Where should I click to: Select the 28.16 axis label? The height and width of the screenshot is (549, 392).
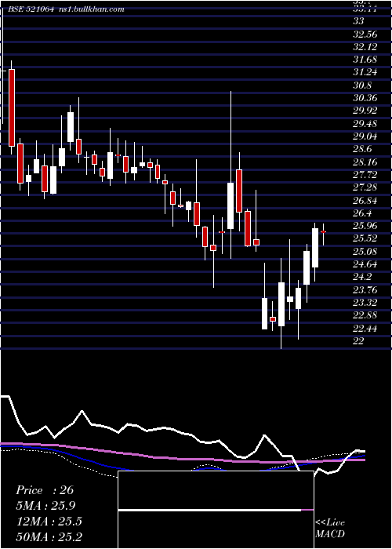pos(364,162)
